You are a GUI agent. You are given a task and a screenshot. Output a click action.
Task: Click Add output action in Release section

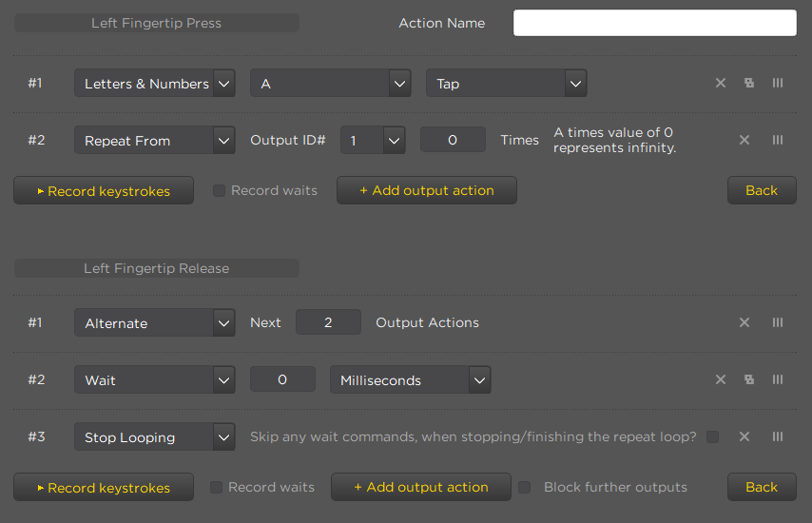[x=421, y=487]
